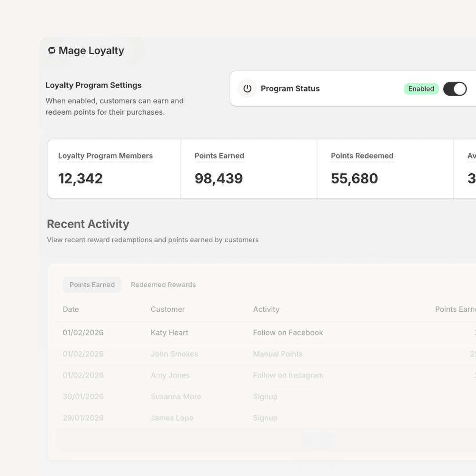Click the Points Earned stat label
The image size is (476, 476).
pos(219,156)
